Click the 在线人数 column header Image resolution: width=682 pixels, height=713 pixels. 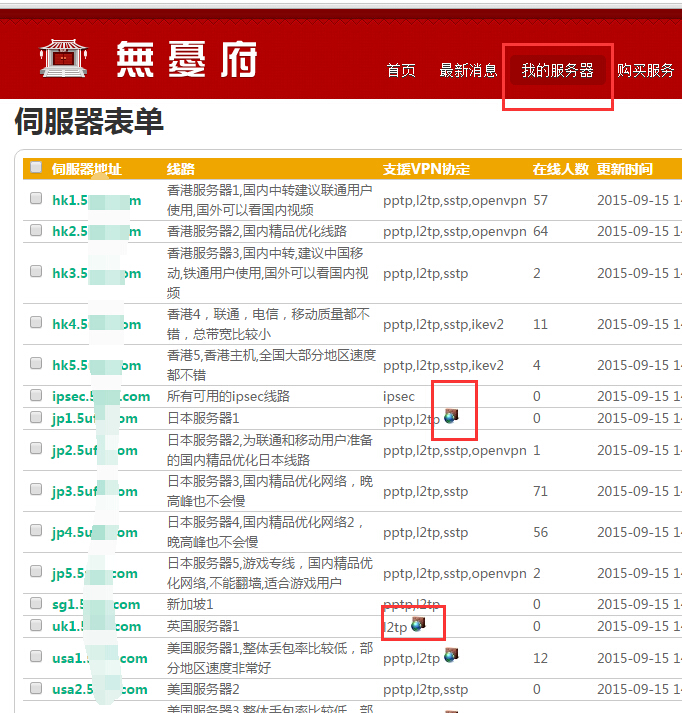pos(560,169)
